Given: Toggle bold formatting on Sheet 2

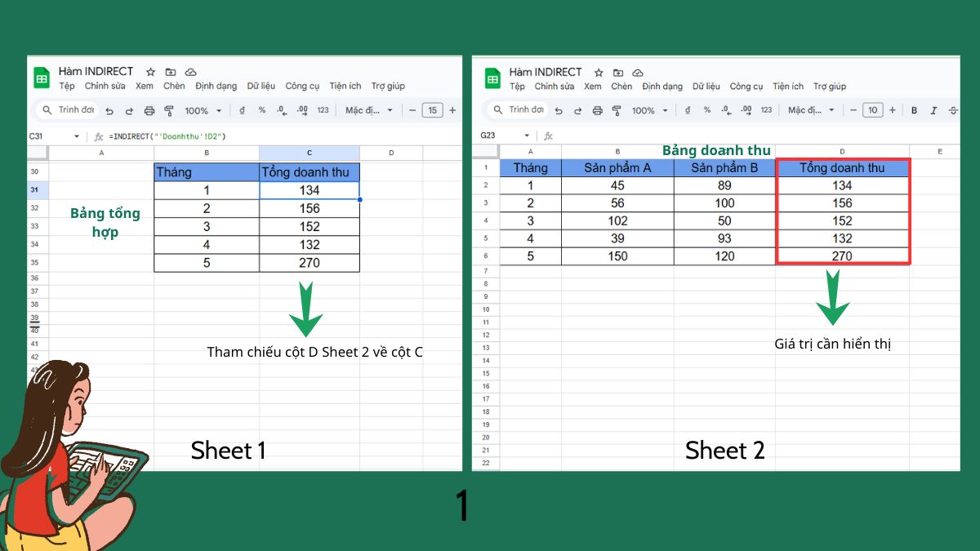Looking at the screenshot, I should (913, 110).
